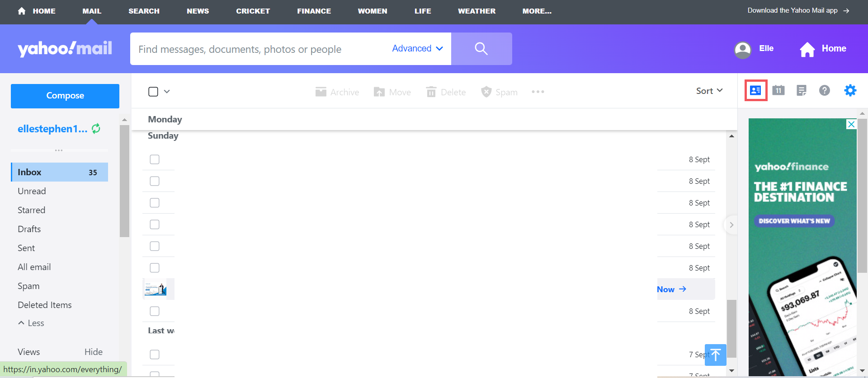This screenshot has height=378, width=868.
Task: Click the home icon in top nav bar
Action: point(21,11)
